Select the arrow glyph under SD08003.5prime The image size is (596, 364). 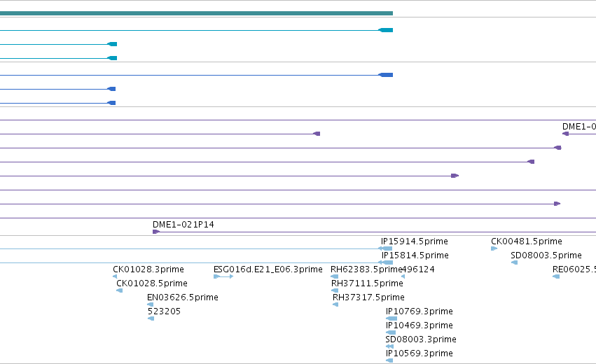pyautogui.click(x=514, y=262)
